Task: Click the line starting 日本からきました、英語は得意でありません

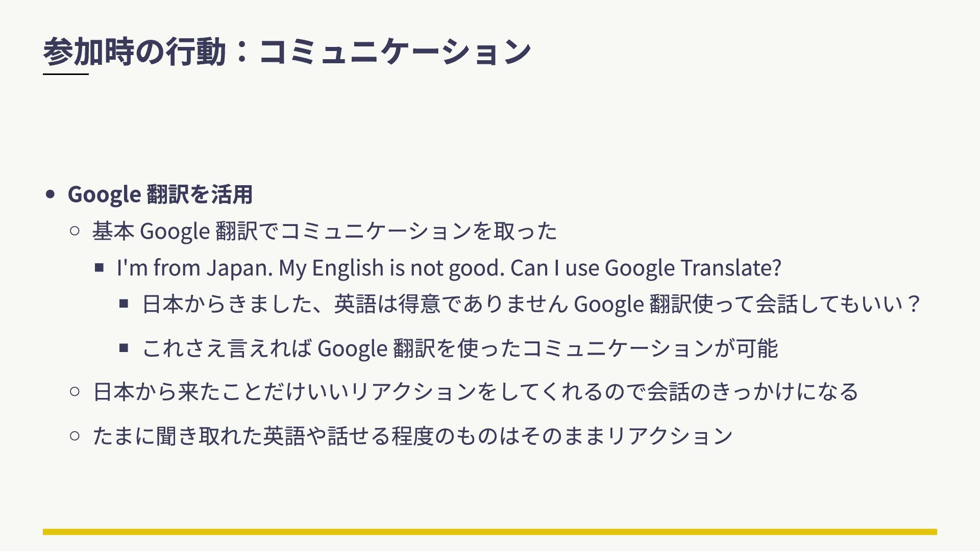Action: click(531, 304)
